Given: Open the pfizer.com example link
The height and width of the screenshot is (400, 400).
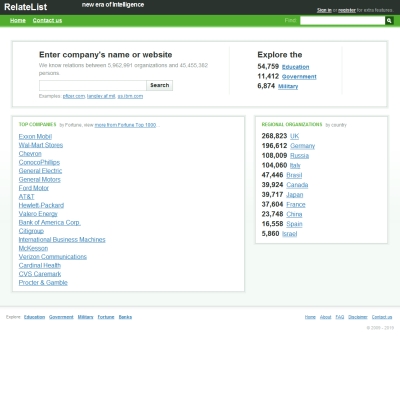Looking at the screenshot, I should pos(74,96).
